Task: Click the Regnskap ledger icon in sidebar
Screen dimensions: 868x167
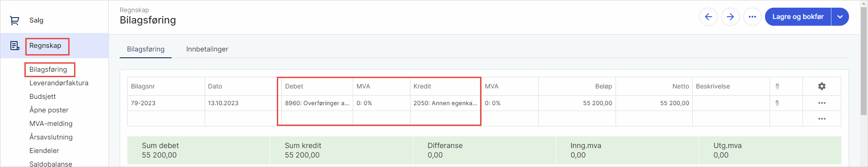Action: click(15, 46)
